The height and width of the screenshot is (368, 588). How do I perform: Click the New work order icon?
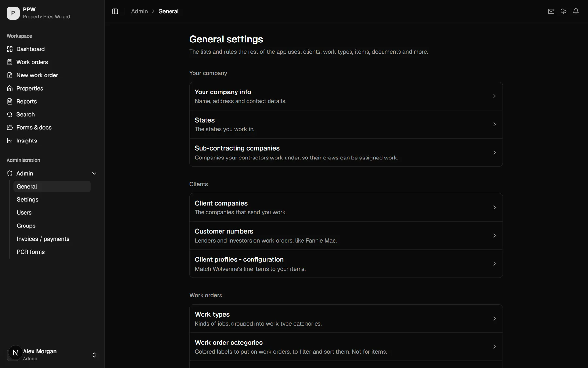pos(10,75)
